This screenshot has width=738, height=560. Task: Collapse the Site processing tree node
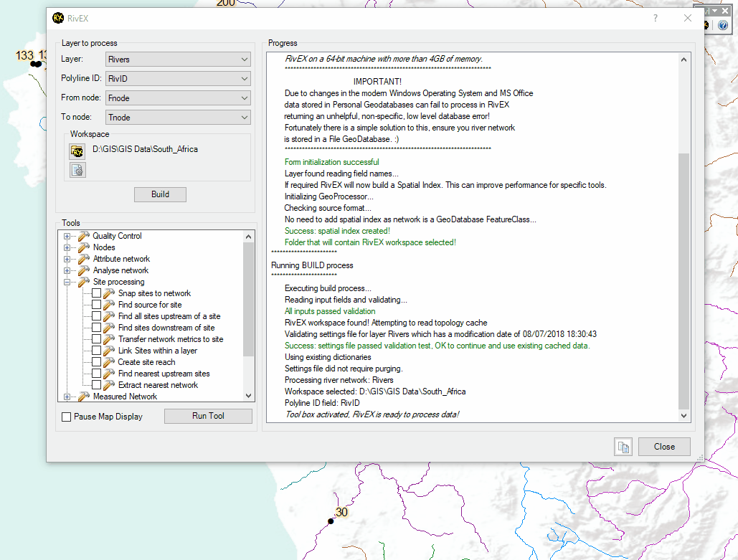click(67, 282)
